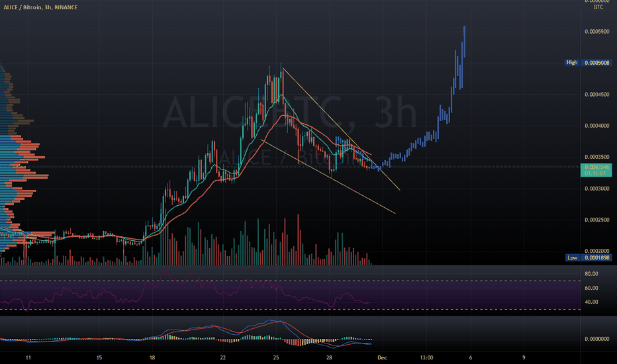Viewport: 617px width, 364px height.
Task: Click the 0.0004500 price scale value
Action: (597, 95)
